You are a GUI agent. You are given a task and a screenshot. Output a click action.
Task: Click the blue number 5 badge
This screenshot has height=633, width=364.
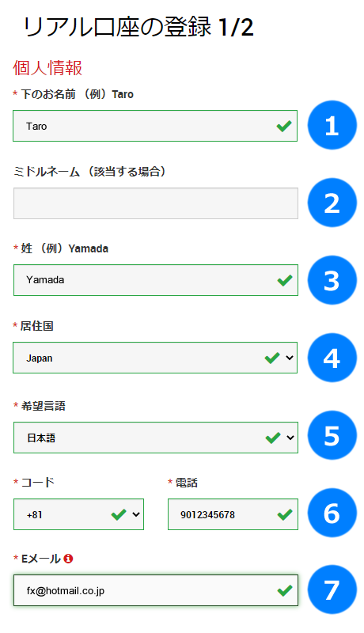[332, 435]
